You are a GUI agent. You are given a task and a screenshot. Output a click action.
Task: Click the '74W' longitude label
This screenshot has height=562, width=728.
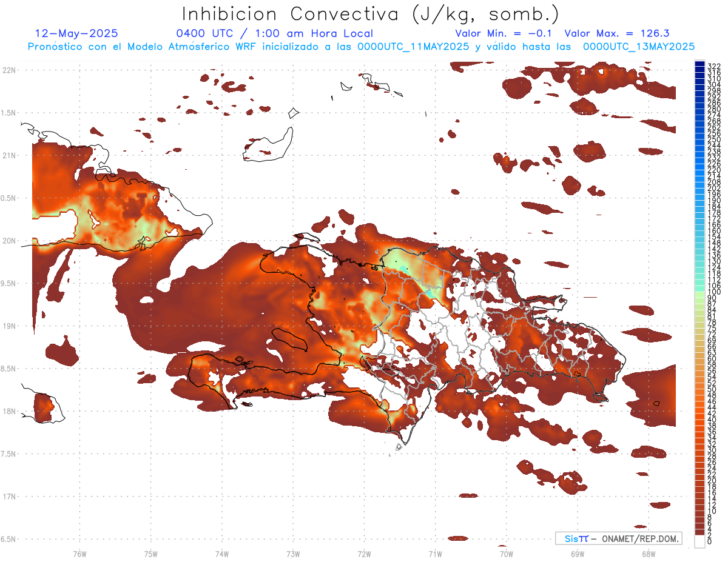222,554
